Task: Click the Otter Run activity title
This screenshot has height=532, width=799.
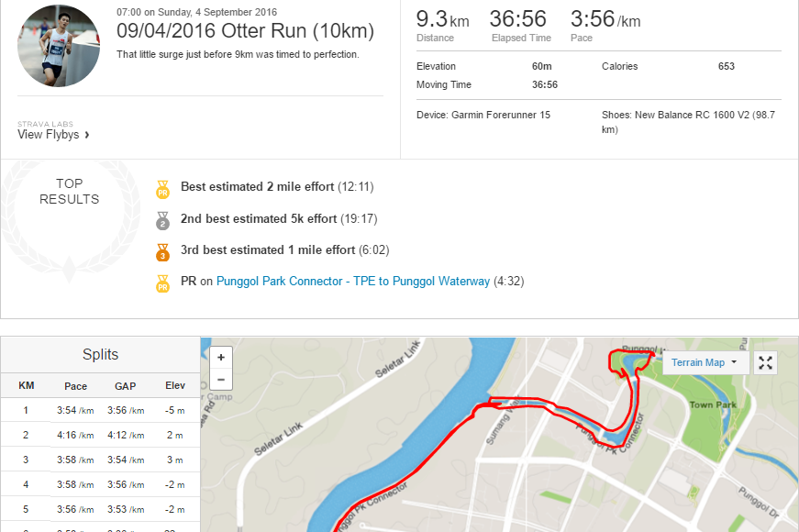Action: click(245, 31)
